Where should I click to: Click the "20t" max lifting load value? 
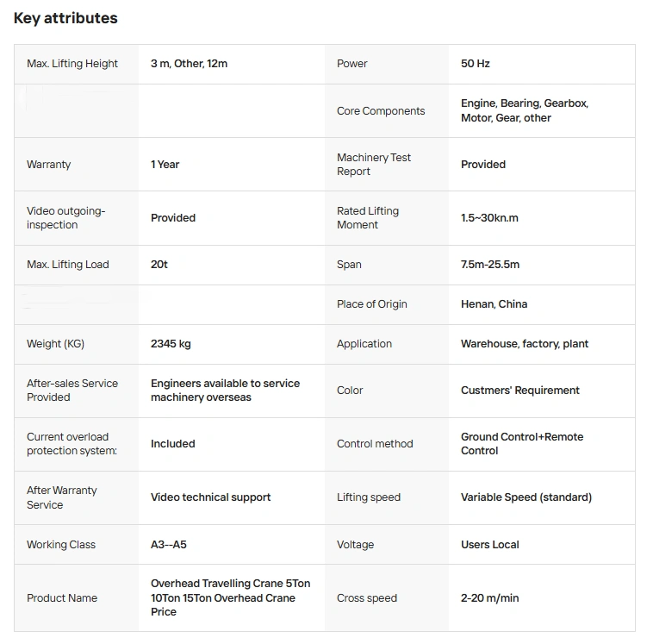(x=159, y=265)
